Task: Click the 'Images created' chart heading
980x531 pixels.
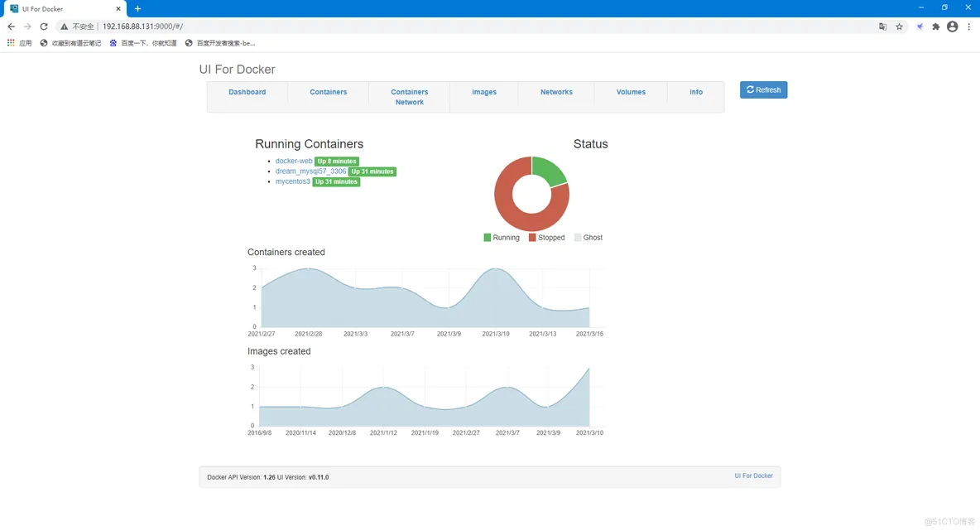Action: [279, 351]
